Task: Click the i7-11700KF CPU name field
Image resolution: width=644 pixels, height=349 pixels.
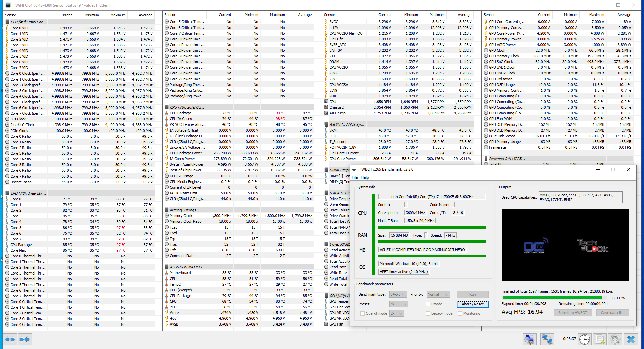Action: 432,197
